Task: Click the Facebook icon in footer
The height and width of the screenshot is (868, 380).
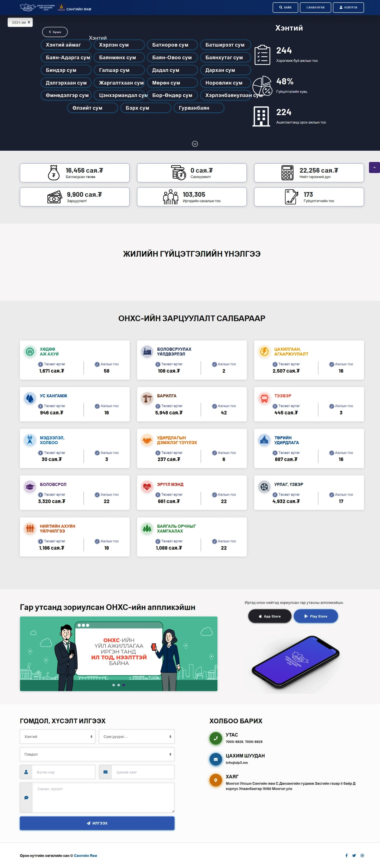Action: pos(346,855)
